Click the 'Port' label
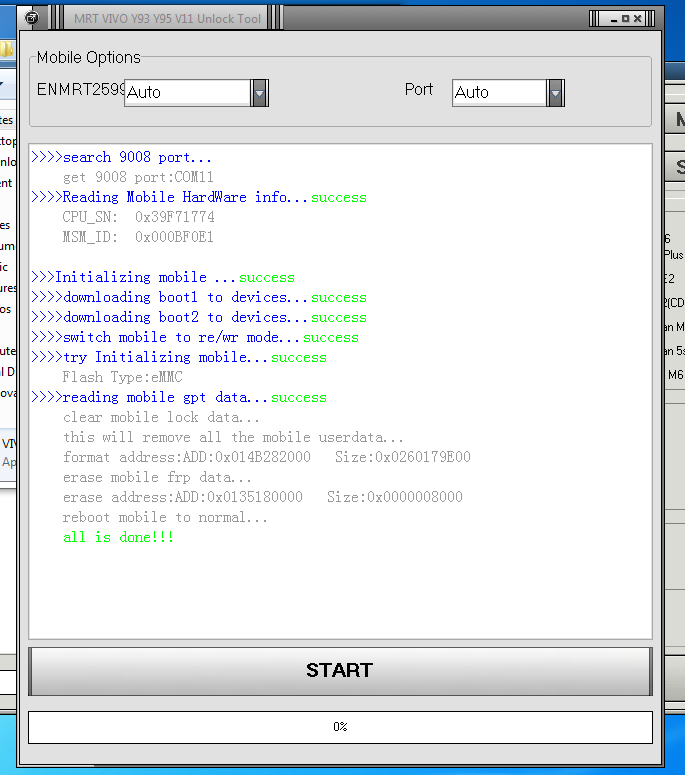 419,89
